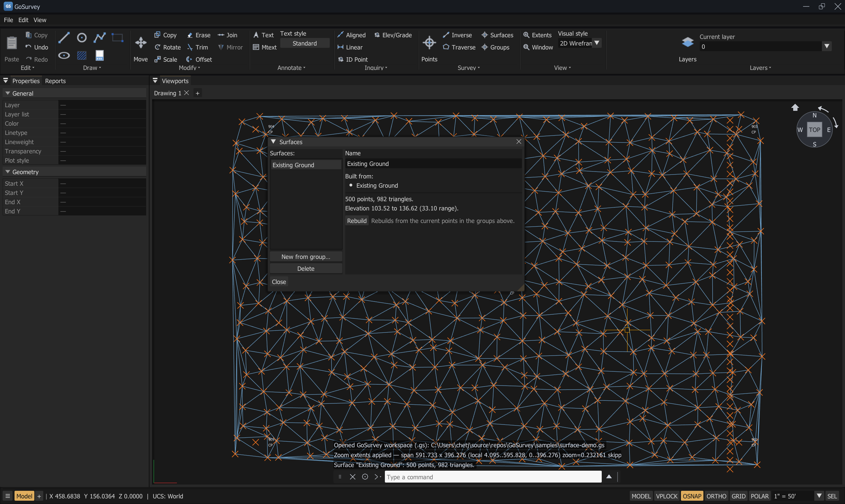
Task: Open the Layers manager icon
Action: tap(688, 42)
